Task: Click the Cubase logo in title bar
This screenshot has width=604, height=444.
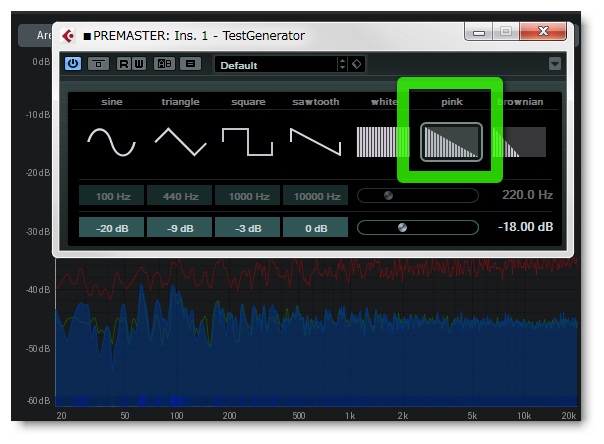Action: point(68,36)
